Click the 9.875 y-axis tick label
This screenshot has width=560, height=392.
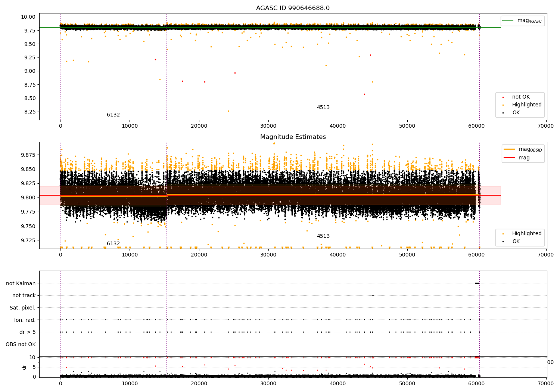click(28, 155)
